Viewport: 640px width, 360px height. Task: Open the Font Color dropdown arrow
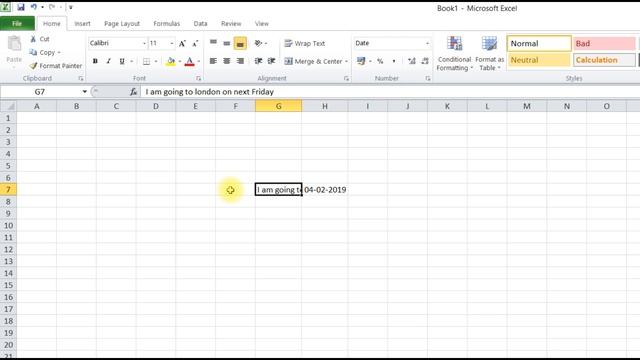tap(199, 61)
